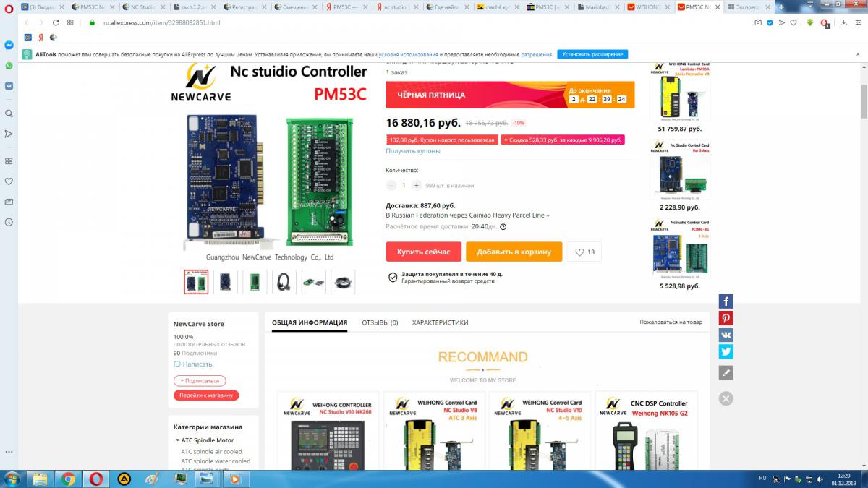Click Купить сейчас button
This screenshot has height=488, width=868.
pyautogui.click(x=423, y=252)
